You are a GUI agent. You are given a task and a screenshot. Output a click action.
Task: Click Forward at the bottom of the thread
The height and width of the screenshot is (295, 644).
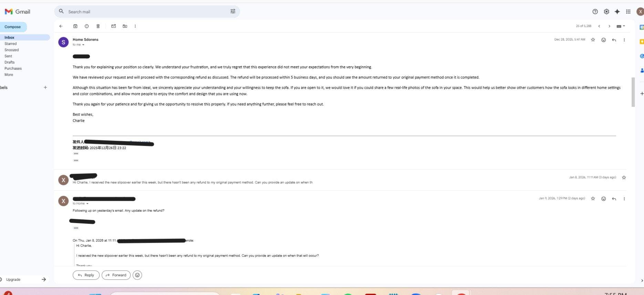(116, 275)
